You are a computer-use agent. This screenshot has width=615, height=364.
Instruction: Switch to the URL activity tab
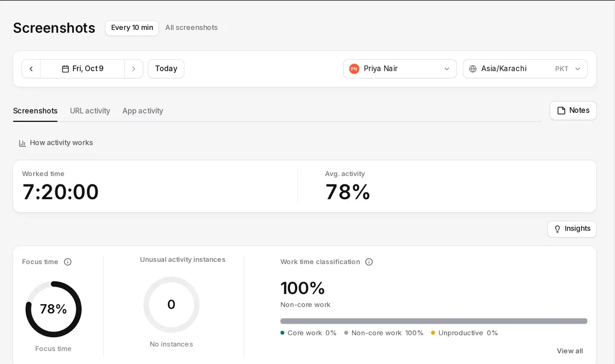tap(90, 111)
